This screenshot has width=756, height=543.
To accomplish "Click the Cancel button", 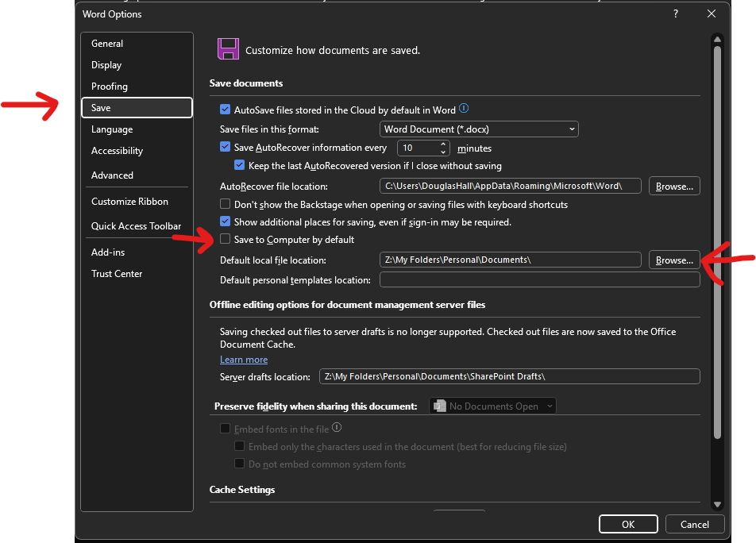I will 694,524.
